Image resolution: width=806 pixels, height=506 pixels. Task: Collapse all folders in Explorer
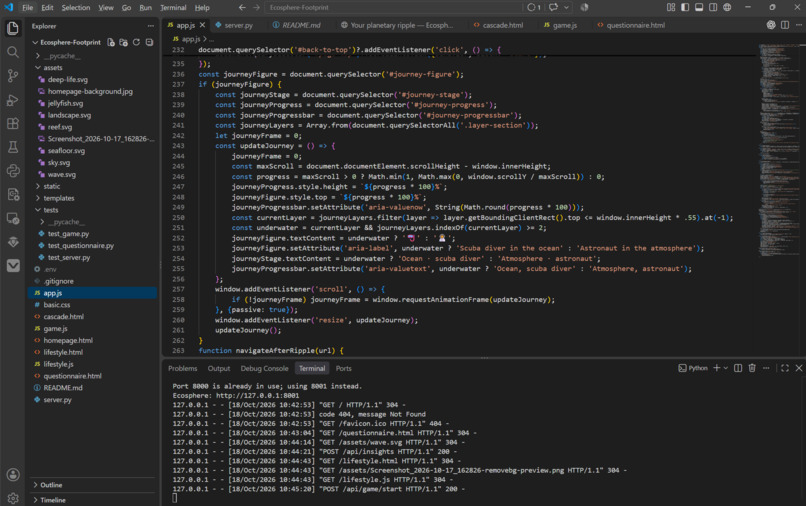149,42
